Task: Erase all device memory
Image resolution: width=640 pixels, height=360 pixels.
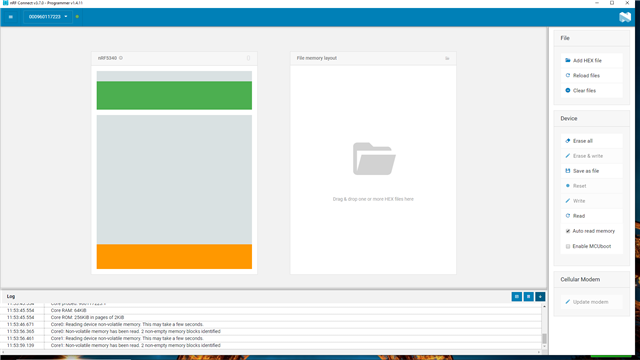Action: pos(591,141)
